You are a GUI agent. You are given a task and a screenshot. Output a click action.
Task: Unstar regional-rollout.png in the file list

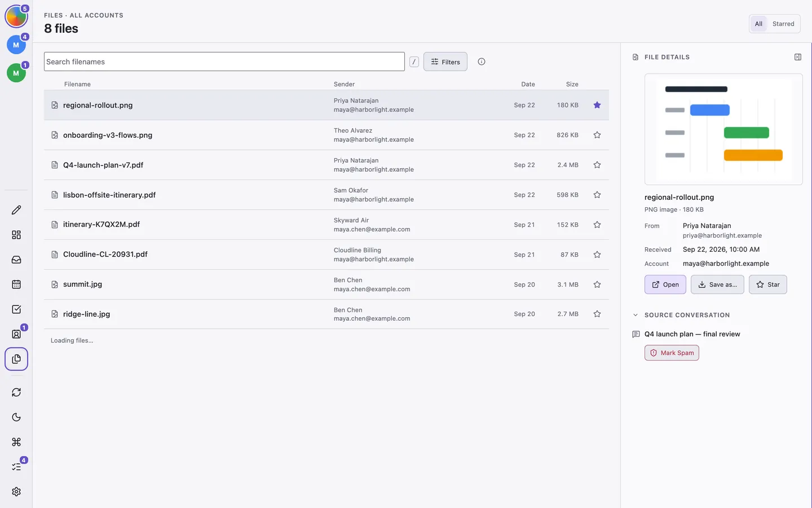(x=597, y=105)
